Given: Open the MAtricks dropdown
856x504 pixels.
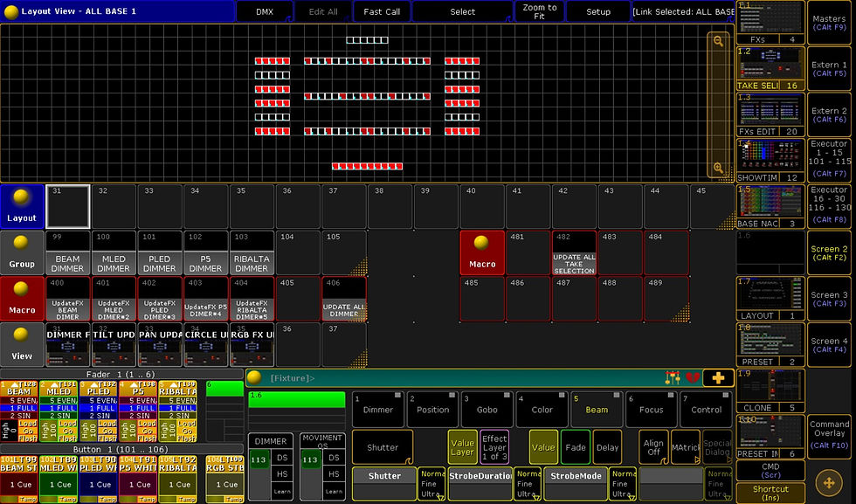Looking at the screenshot, I should click(685, 447).
